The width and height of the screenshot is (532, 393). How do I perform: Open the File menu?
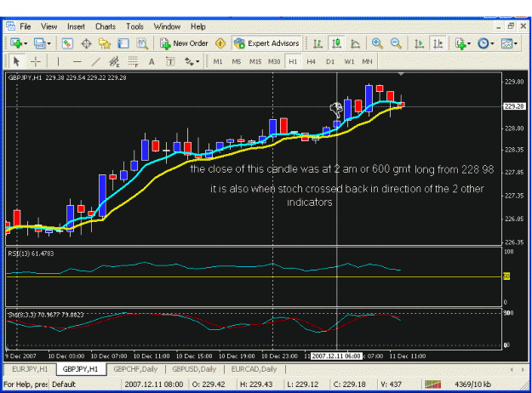tap(25, 26)
